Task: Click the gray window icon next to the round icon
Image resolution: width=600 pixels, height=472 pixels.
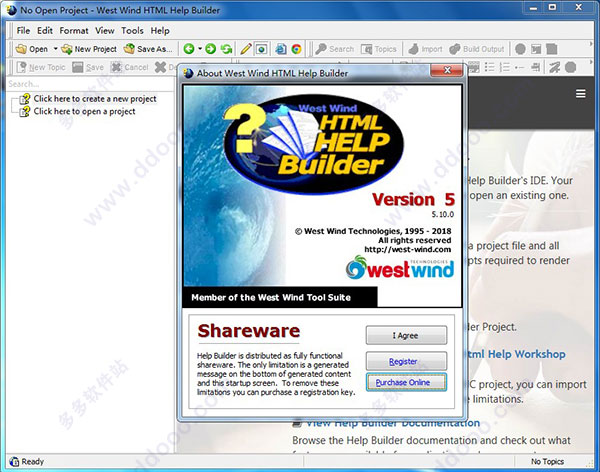Action: [x=536, y=49]
